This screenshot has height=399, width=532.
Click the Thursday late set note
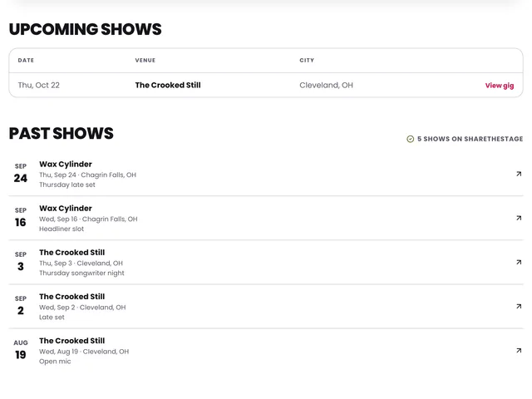67,185
